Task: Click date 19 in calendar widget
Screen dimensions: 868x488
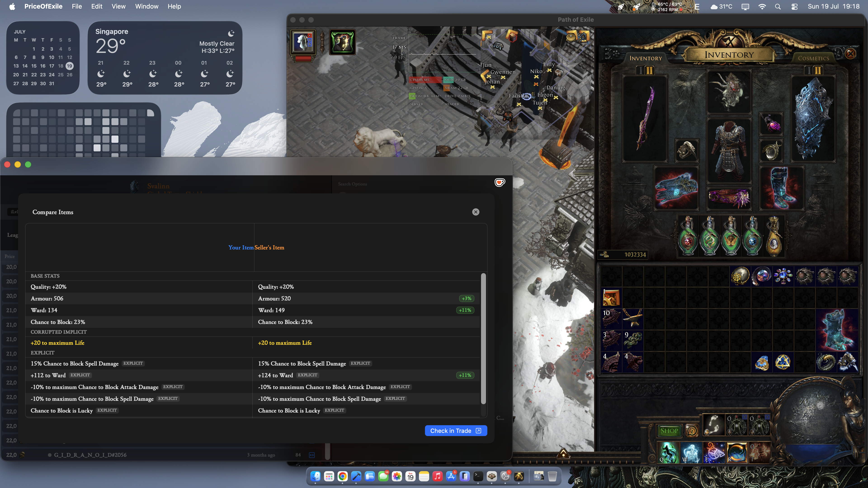Action: 69,66
